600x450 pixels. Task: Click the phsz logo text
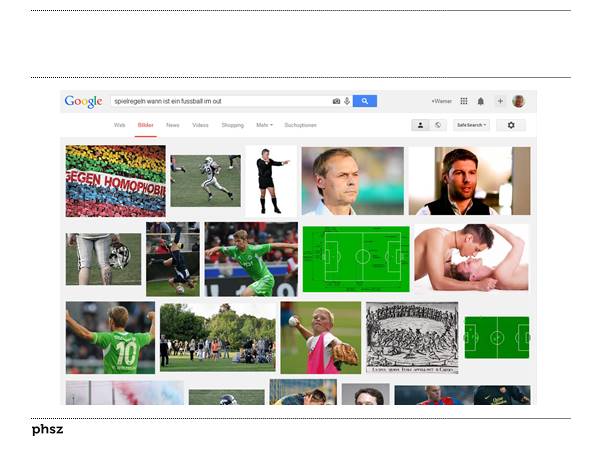tap(47, 429)
